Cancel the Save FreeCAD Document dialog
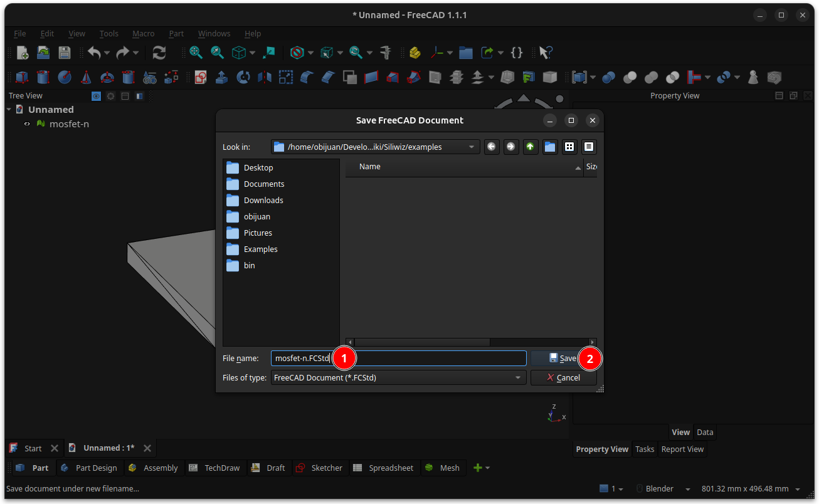The height and width of the screenshot is (504, 819). pyautogui.click(x=563, y=377)
